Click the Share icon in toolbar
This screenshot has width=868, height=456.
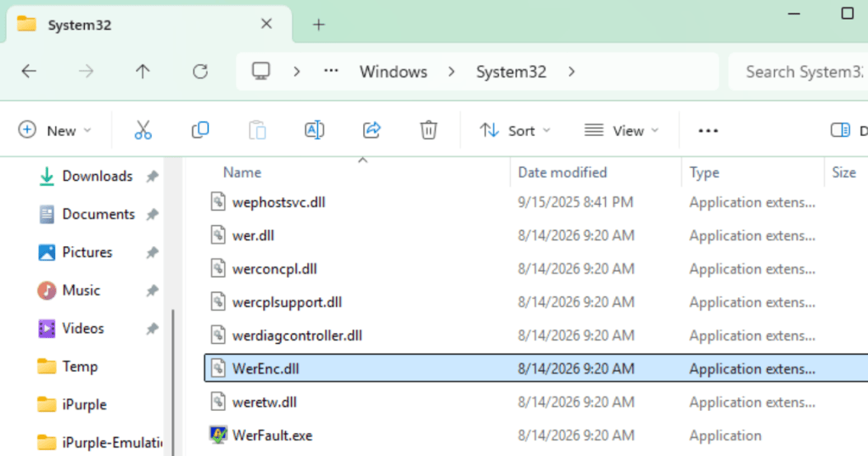coord(372,130)
